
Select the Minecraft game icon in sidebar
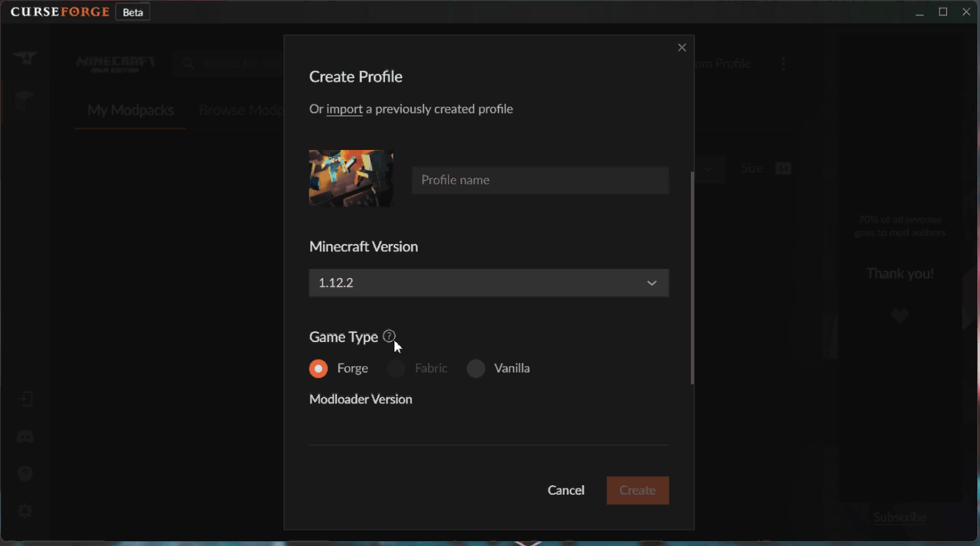tap(25, 103)
